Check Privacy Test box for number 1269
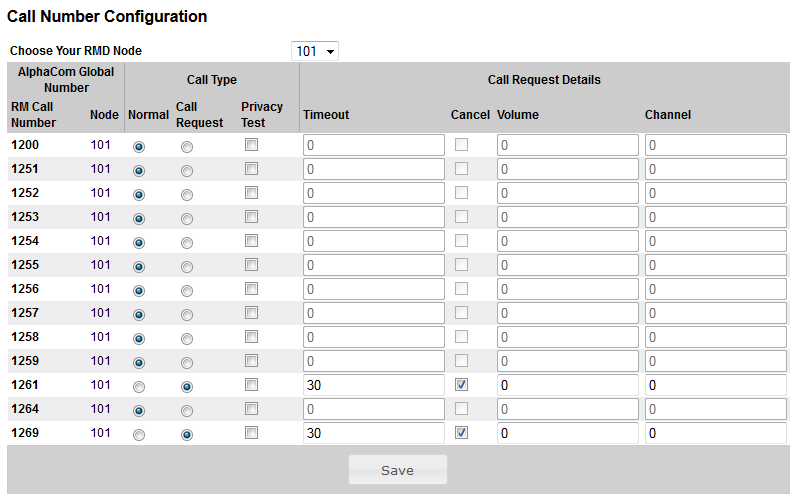794x498 pixels. (x=252, y=433)
